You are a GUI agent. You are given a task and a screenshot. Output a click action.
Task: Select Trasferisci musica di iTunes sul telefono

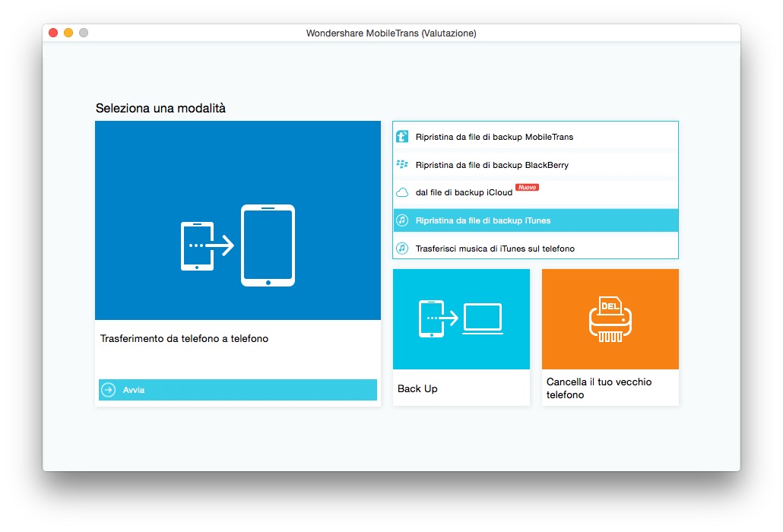tap(535, 248)
